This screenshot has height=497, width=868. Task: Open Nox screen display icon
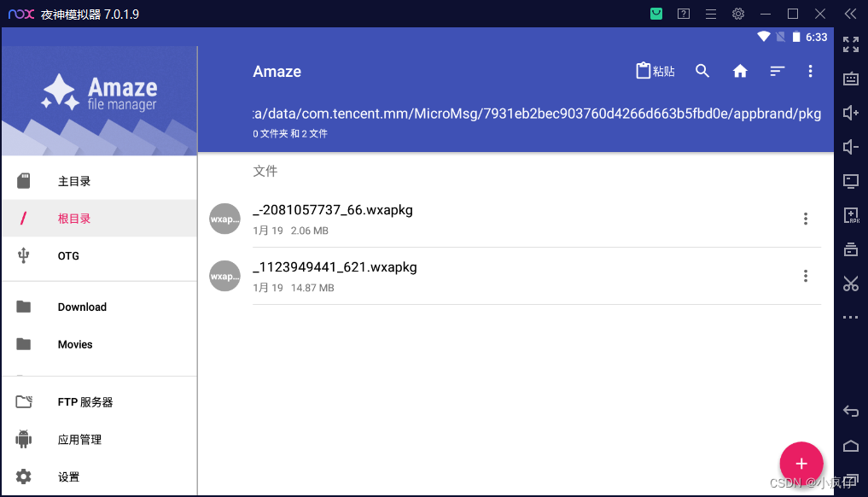[851, 181]
